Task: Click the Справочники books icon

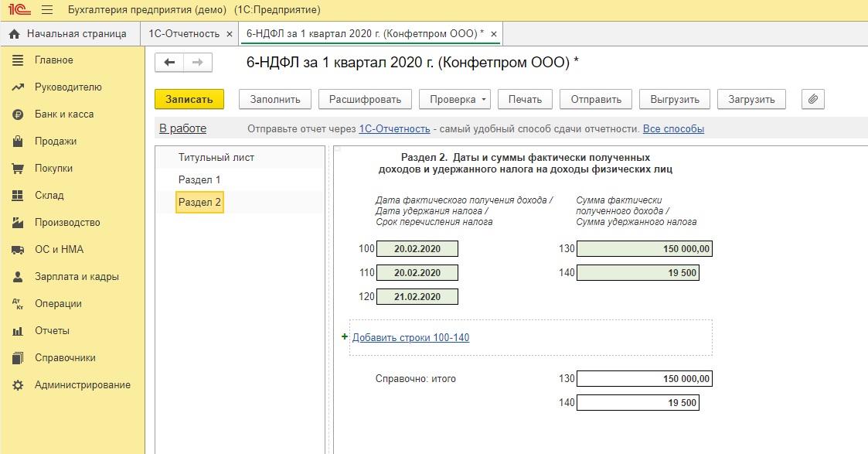Action: pos(18,358)
